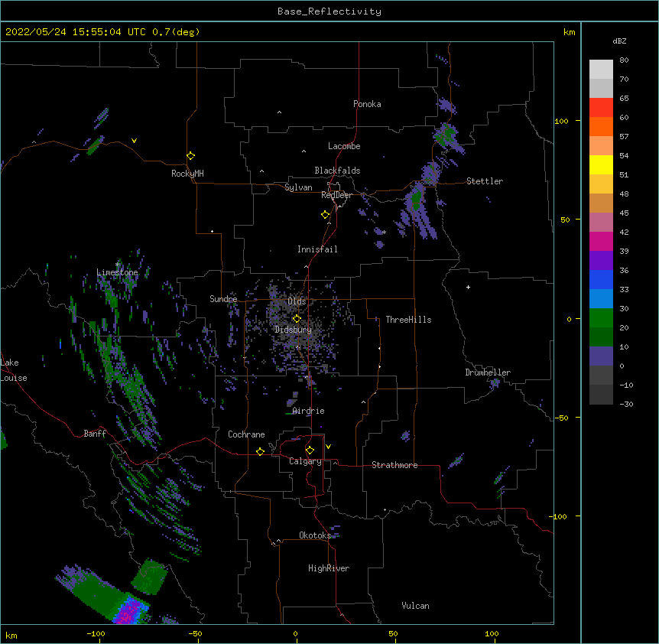Image resolution: width=659 pixels, height=644 pixels.
Task: Click the 33 value on dBZ legend
Action: 624,290
